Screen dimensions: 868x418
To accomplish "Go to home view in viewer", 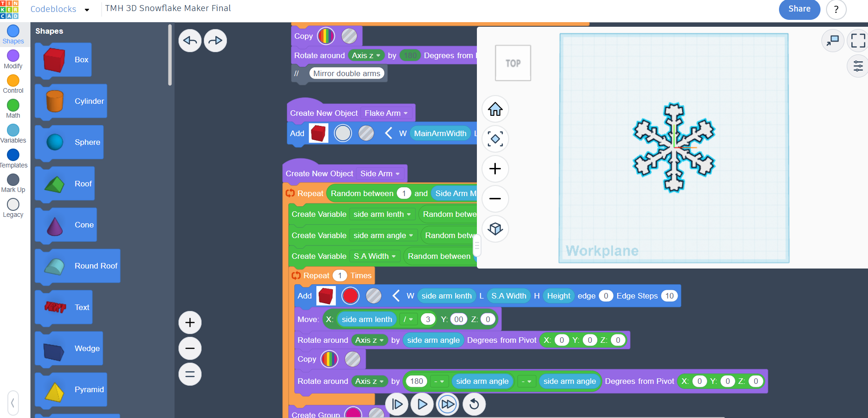I will coord(495,109).
